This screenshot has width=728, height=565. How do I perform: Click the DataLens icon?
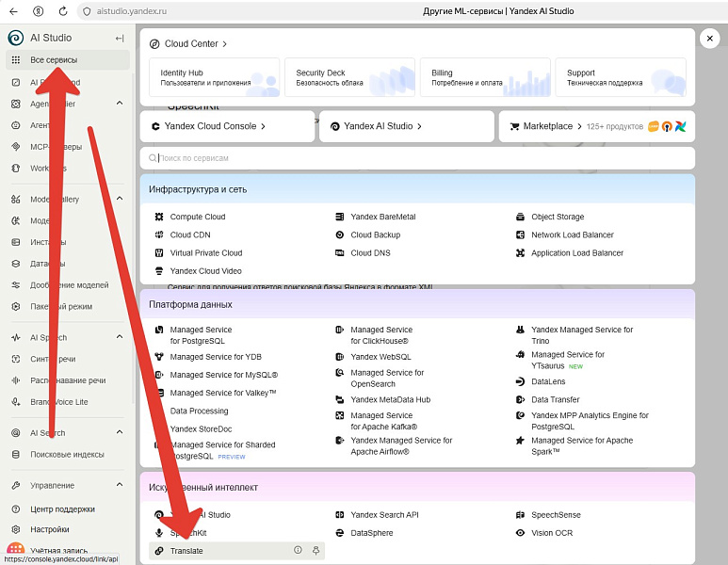tap(521, 381)
